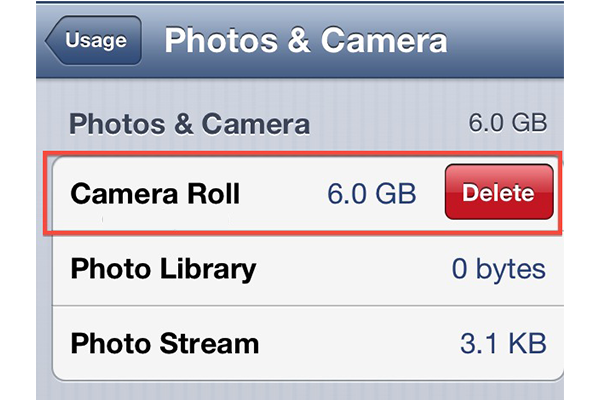The height and width of the screenshot is (400, 600).
Task: Select the Photo Library row
Action: tap(308, 269)
